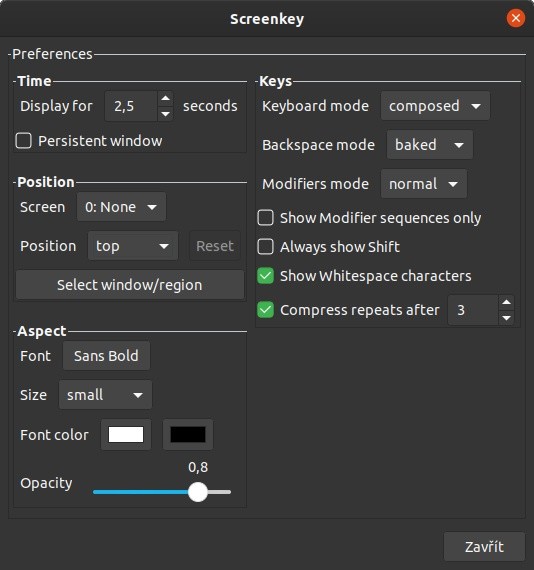This screenshot has height=570, width=534.
Task: Toggle Show Modifier sequences only
Action: click(265, 218)
